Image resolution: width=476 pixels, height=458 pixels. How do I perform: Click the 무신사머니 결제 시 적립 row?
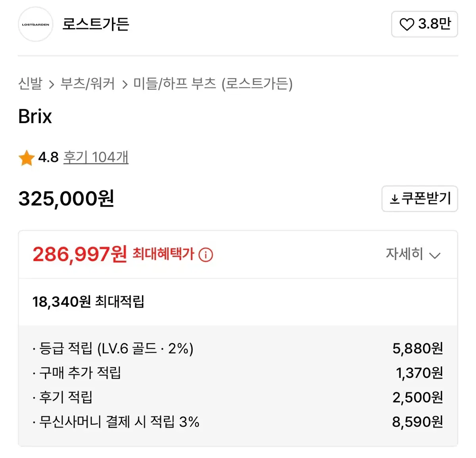(x=119, y=421)
